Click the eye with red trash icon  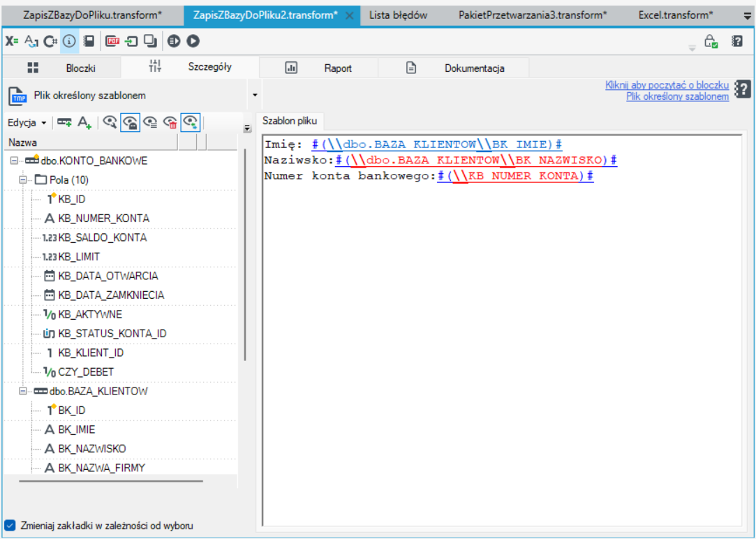point(170,123)
